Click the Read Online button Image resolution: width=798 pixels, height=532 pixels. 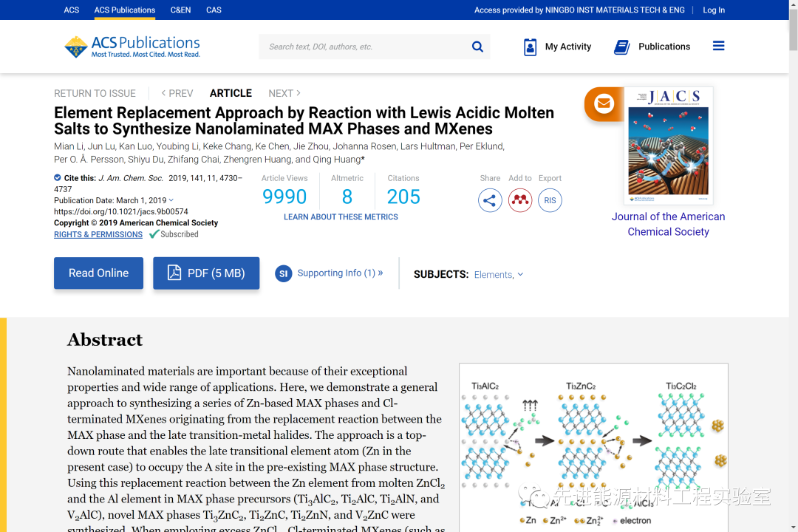click(x=99, y=273)
